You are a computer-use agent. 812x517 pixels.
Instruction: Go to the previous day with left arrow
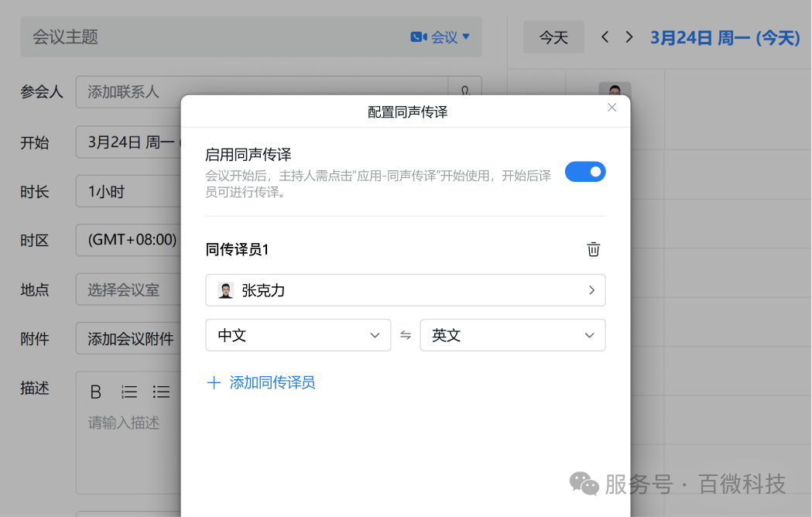point(605,36)
